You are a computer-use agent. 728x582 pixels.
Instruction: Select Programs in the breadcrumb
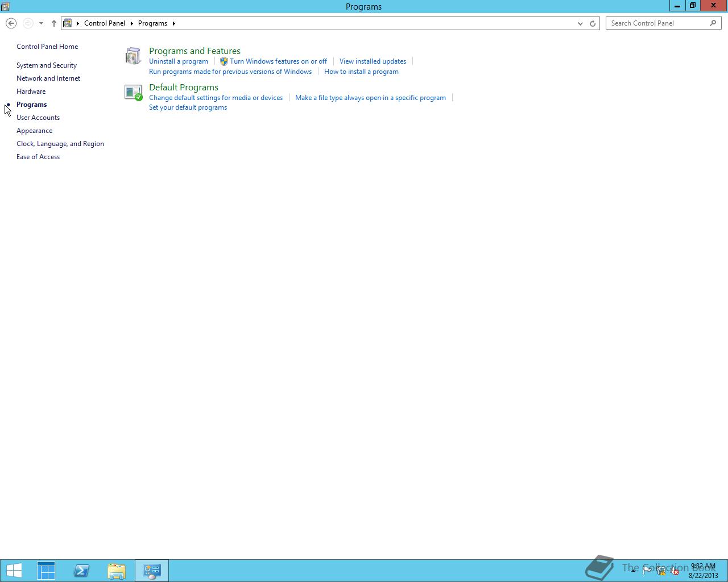point(152,23)
